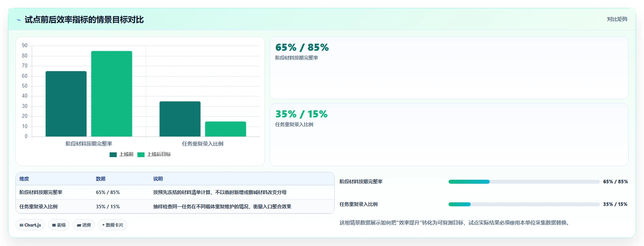644x246 pixels.
Task: Select table cell 65% / 85%
Action: tap(108, 192)
